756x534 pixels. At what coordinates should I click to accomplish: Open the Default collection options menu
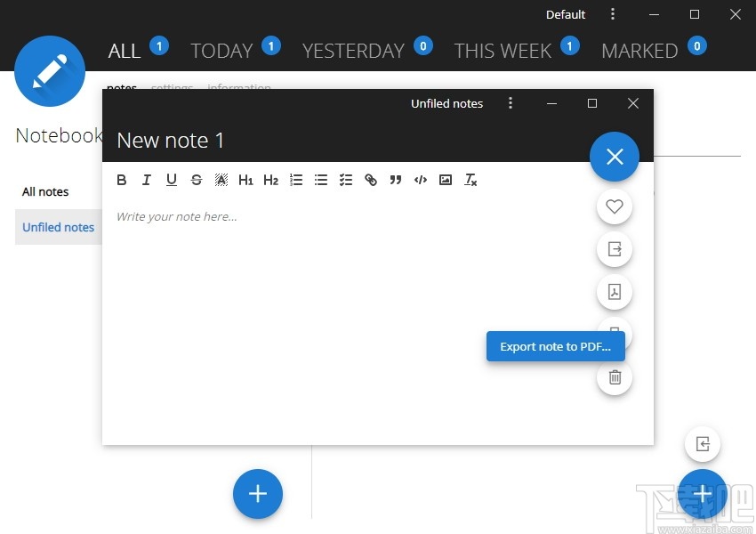click(613, 14)
